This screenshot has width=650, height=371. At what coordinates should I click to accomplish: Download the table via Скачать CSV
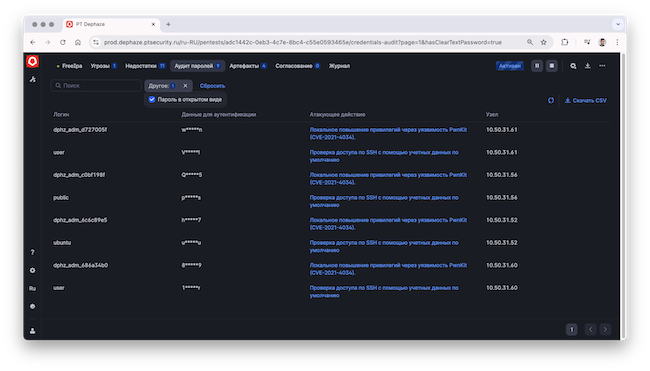(x=585, y=100)
